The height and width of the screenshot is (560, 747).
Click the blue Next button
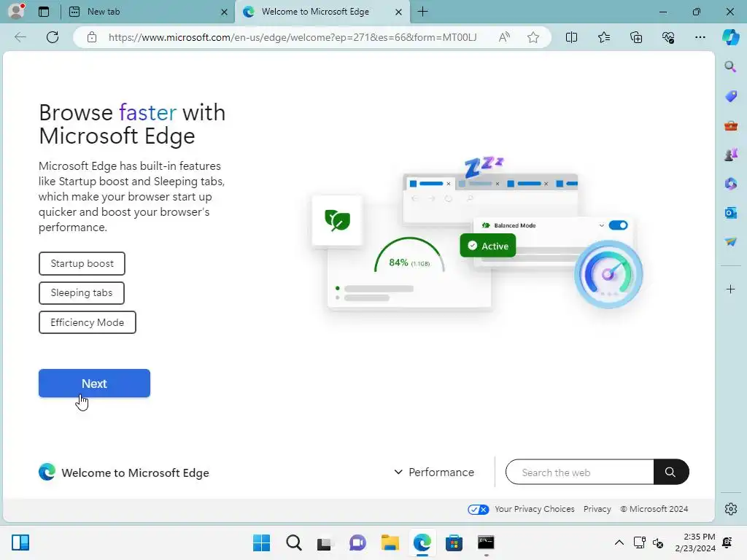pyautogui.click(x=94, y=384)
